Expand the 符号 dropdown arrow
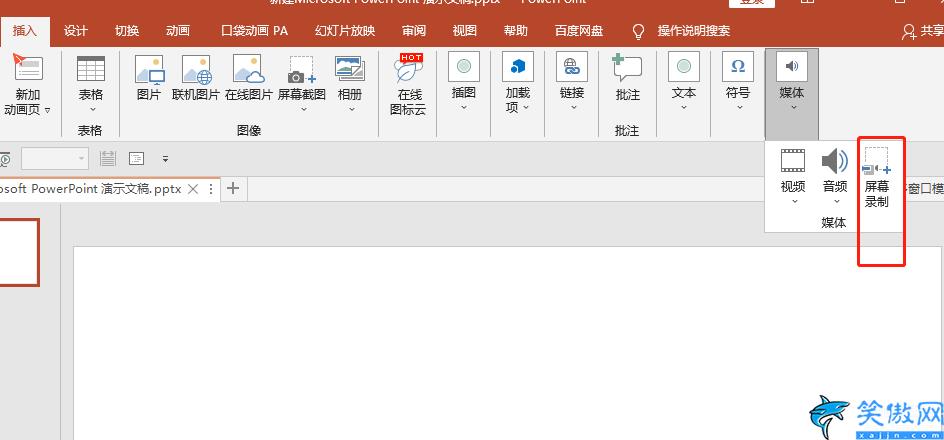 (738, 108)
